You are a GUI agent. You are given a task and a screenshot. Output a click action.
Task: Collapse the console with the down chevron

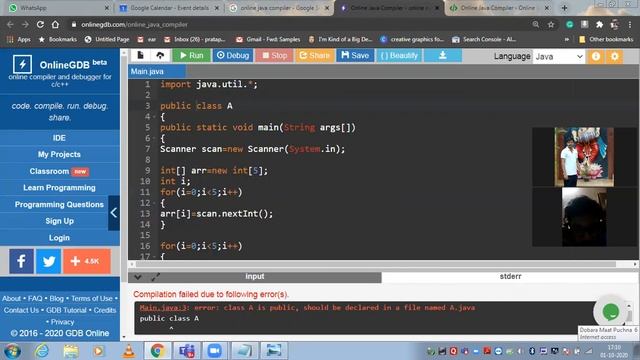click(x=138, y=277)
